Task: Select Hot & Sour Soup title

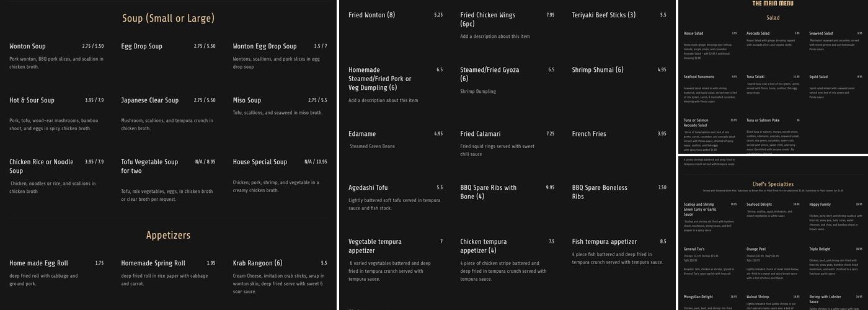Action: [32, 100]
